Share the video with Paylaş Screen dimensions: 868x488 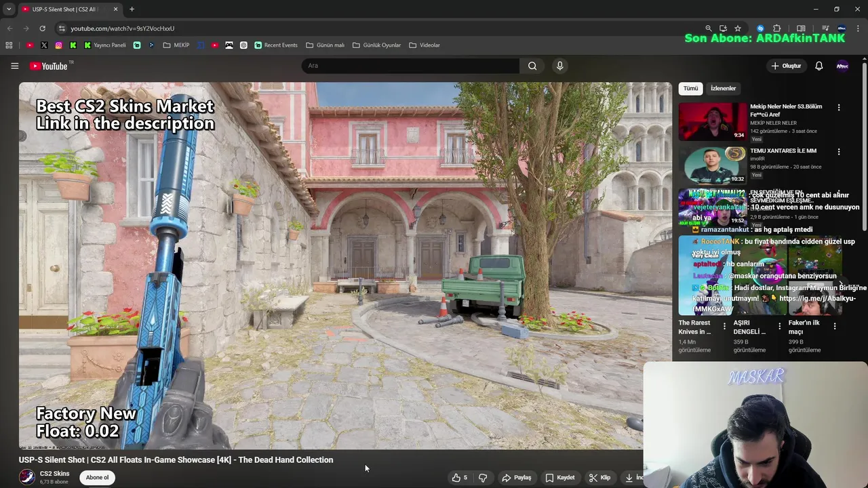(516, 478)
